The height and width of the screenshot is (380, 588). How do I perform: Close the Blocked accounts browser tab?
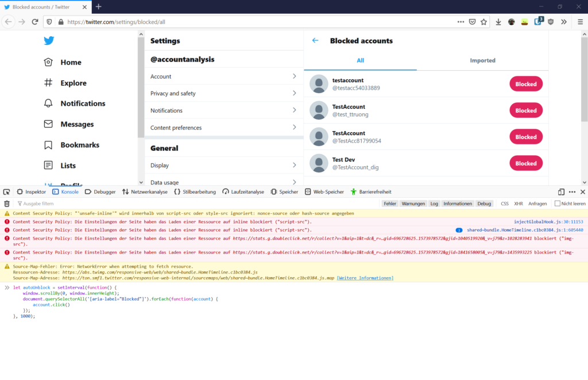[84, 7]
